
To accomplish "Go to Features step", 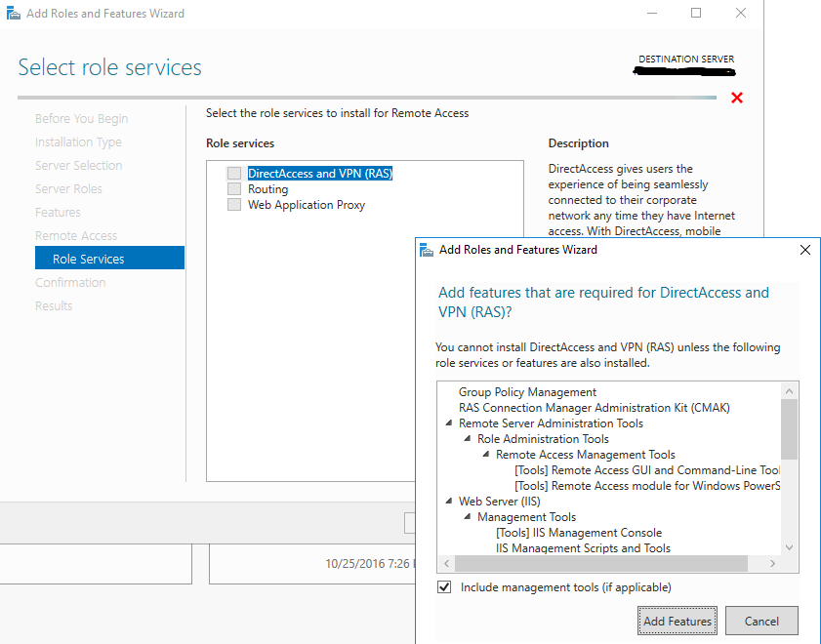I will click(x=58, y=213).
